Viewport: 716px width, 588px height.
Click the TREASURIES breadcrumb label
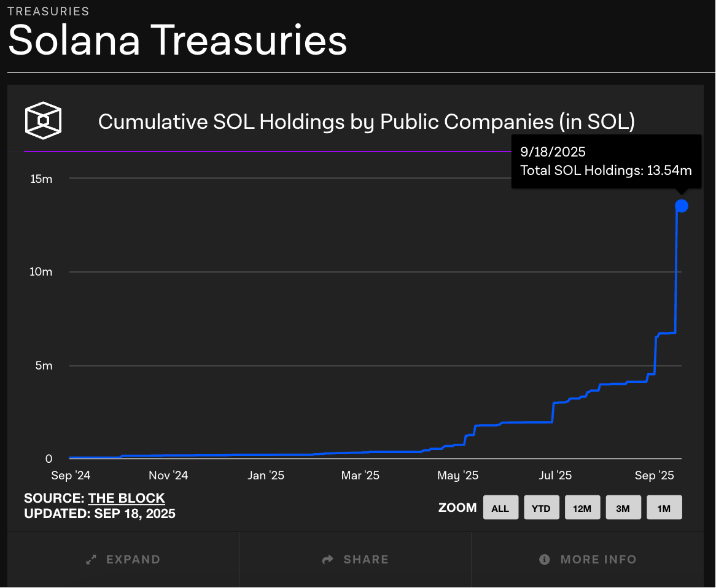tap(49, 12)
